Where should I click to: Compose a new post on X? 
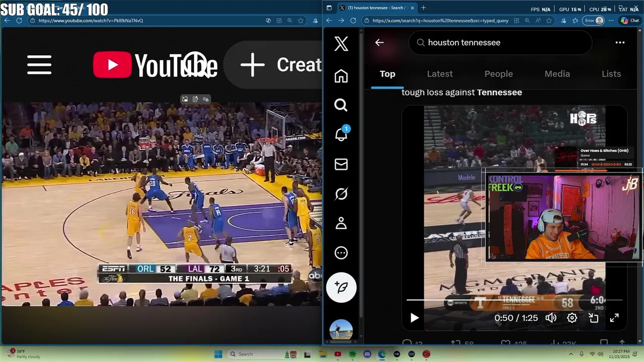tap(341, 287)
